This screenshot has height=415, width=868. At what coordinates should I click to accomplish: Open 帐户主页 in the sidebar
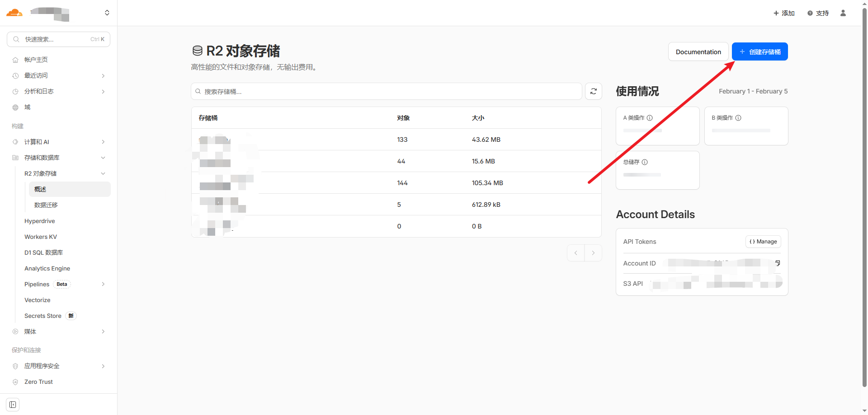tap(36, 60)
